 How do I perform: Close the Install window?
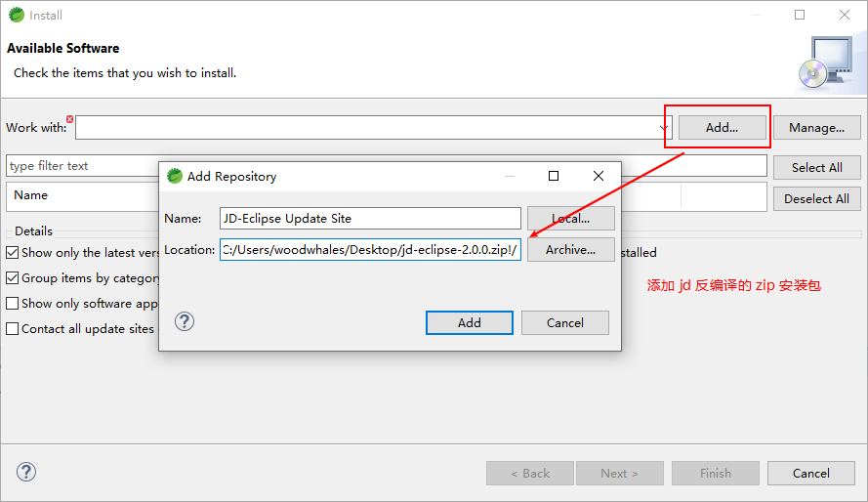[845, 15]
